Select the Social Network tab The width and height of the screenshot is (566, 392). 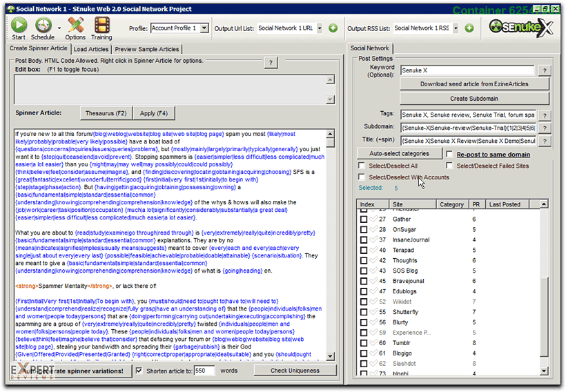coord(370,48)
